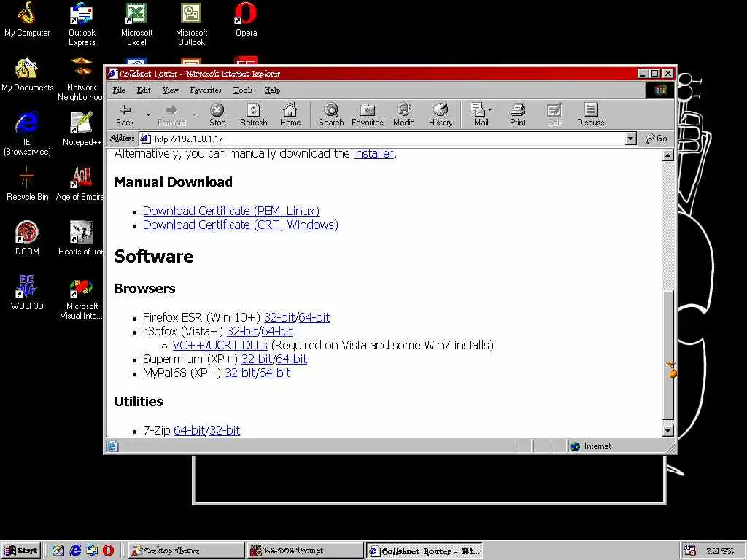Download 7-Zip 32-bit

[x=225, y=430]
